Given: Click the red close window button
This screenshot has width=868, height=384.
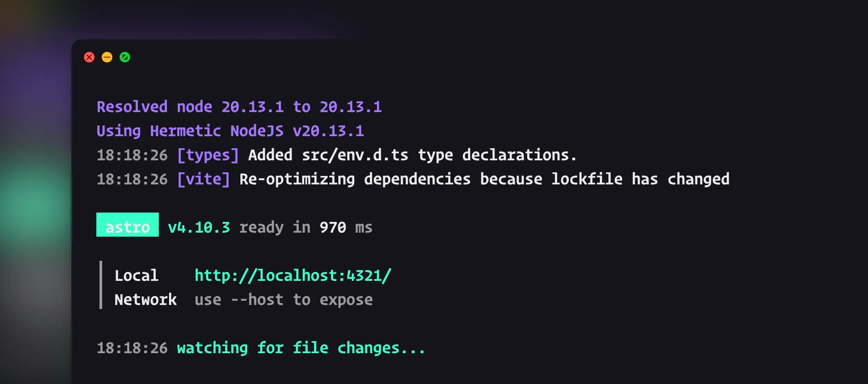Looking at the screenshot, I should [x=89, y=57].
